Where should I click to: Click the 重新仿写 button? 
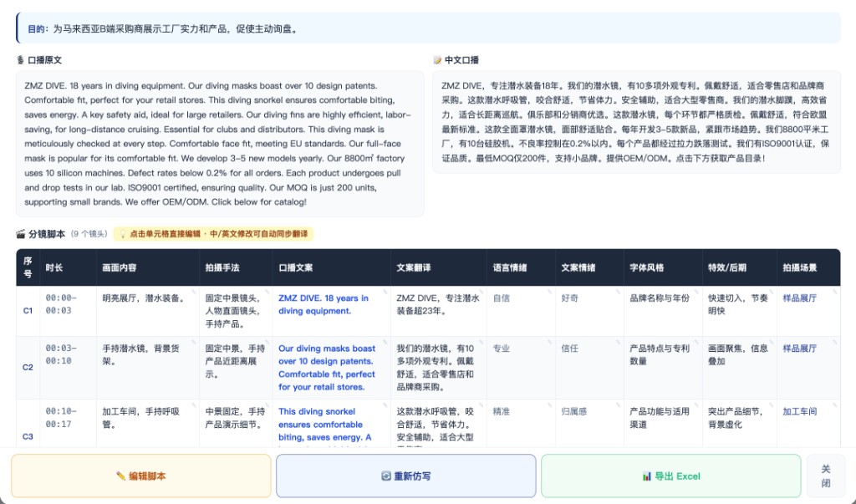click(405, 476)
